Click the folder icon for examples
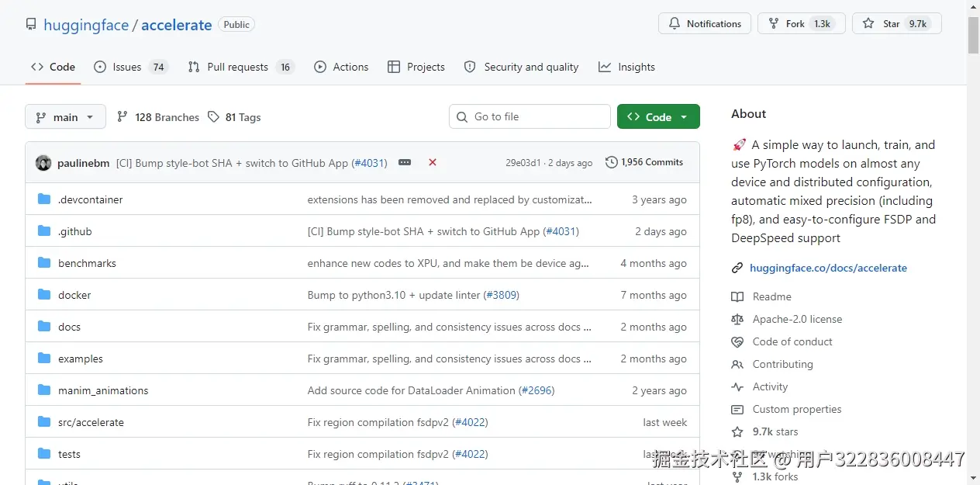The width and height of the screenshot is (980, 485). point(44,359)
